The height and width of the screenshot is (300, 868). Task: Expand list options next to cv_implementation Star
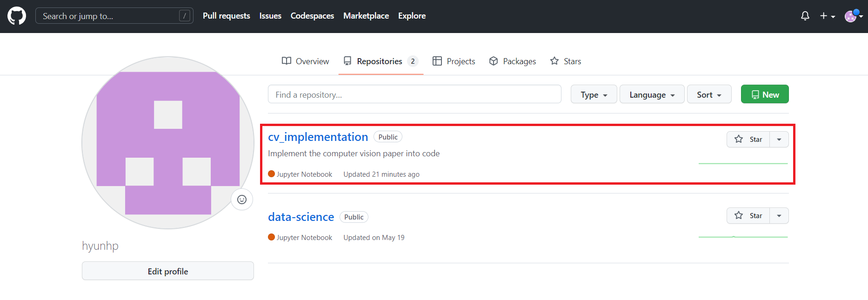point(779,140)
